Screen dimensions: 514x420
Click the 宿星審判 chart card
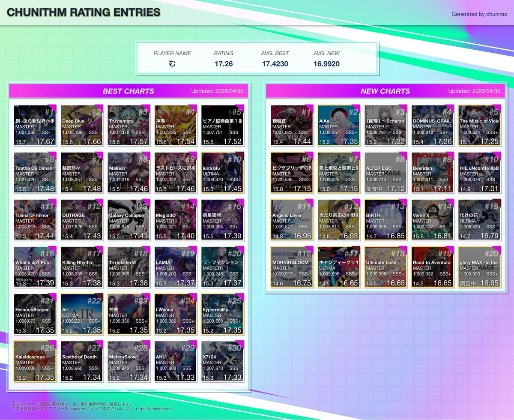coord(222,219)
